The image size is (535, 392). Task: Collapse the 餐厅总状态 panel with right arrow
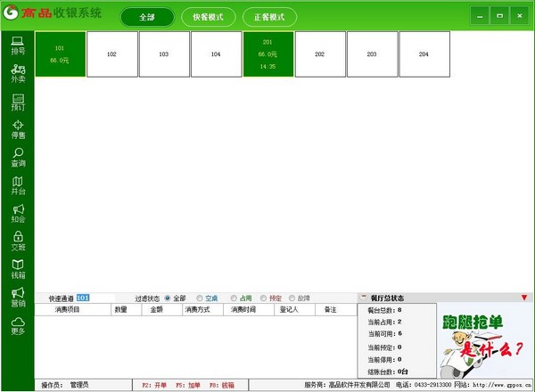523,298
